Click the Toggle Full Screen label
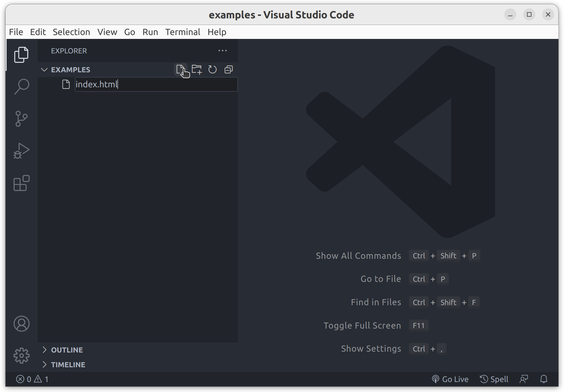Image resolution: width=564 pixels, height=392 pixels. [x=362, y=326]
